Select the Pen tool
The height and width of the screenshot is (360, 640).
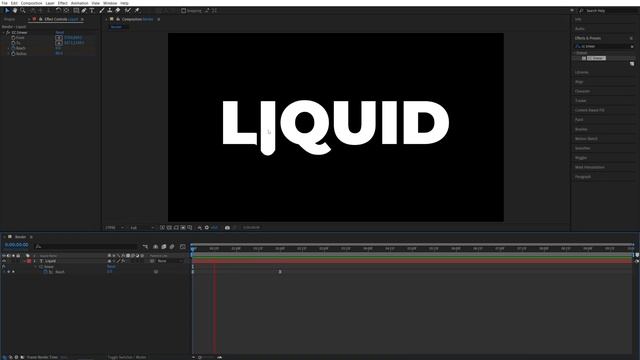pyautogui.click(x=84, y=11)
